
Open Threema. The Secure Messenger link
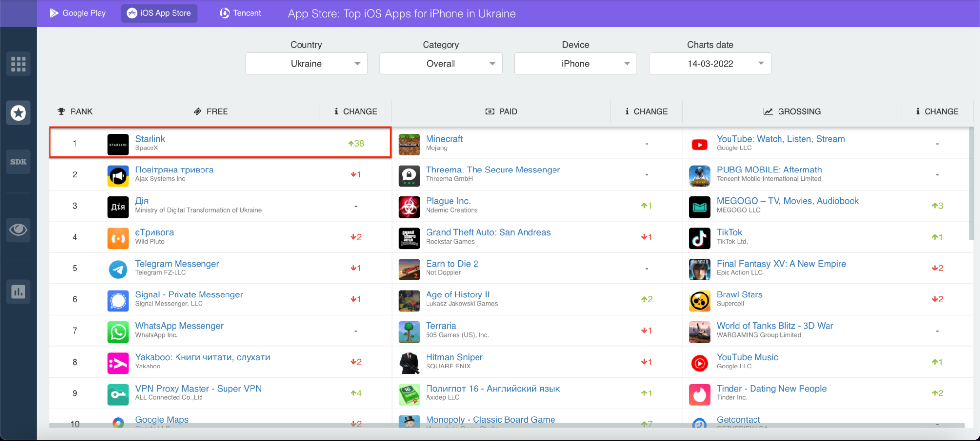pos(493,170)
